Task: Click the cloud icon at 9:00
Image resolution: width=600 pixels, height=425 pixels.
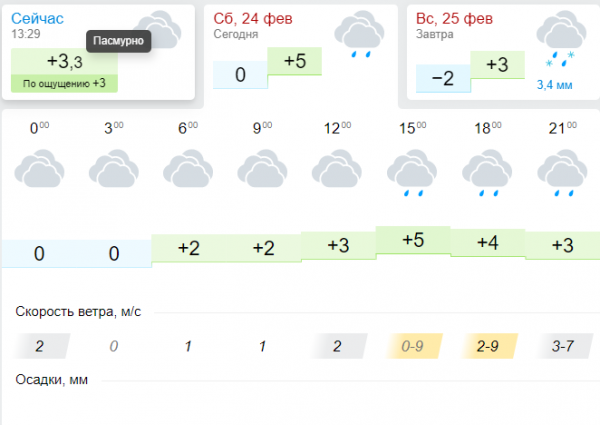Action: (262, 169)
